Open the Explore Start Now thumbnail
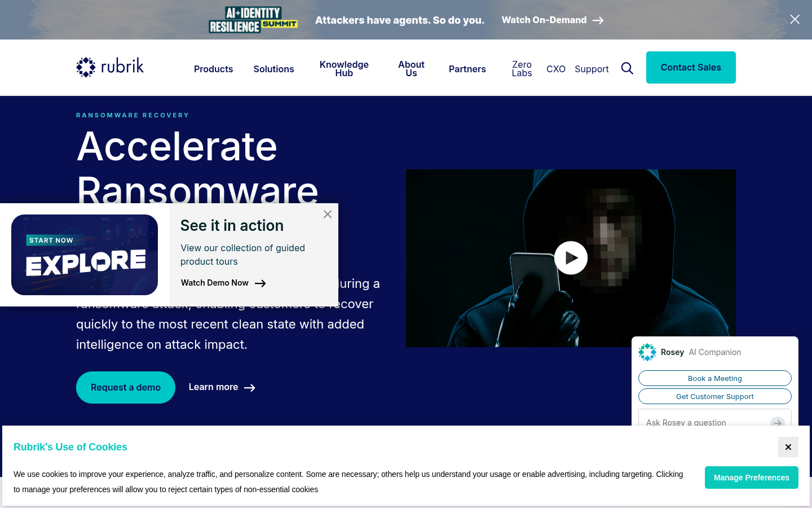The height and width of the screenshot is (508, 812). pos(85,255)
